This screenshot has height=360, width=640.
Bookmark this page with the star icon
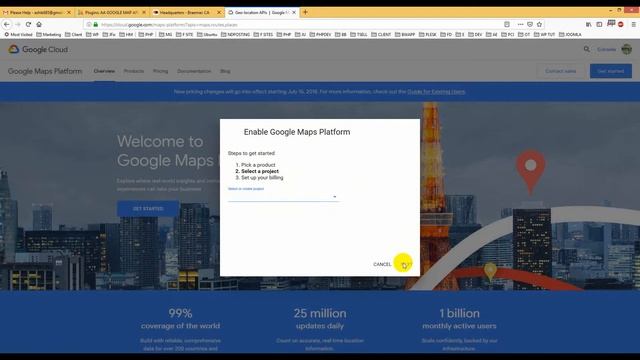click(x=539, y=24)
